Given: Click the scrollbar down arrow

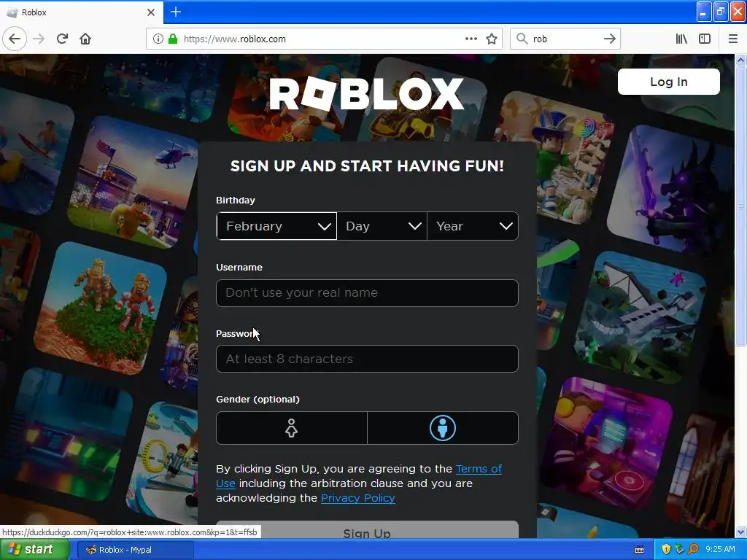Looking at the screenshot, I should pos(740,532).
